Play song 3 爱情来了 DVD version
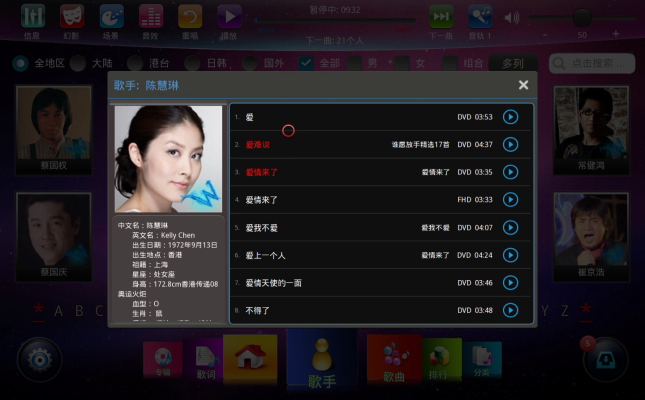Screen dimensions: 645x400 [510, 172]
